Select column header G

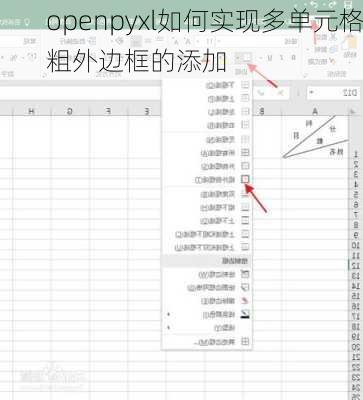[70, 111]
